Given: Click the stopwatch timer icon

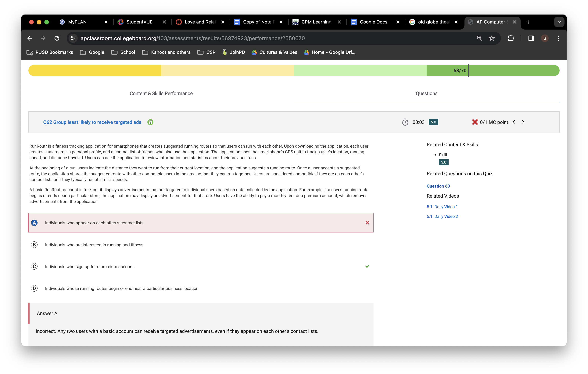Looking at the screenshot, I should coord(405,122).
